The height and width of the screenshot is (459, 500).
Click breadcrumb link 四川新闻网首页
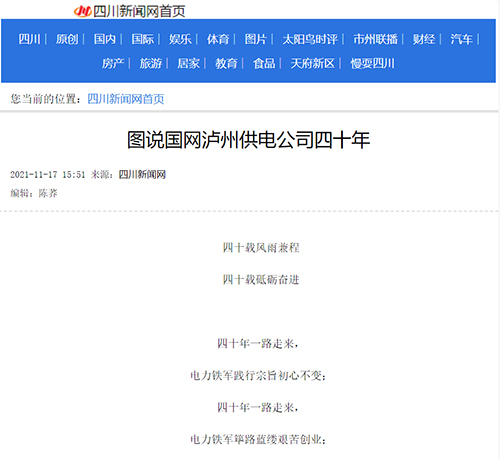click(x=126, y=99)
